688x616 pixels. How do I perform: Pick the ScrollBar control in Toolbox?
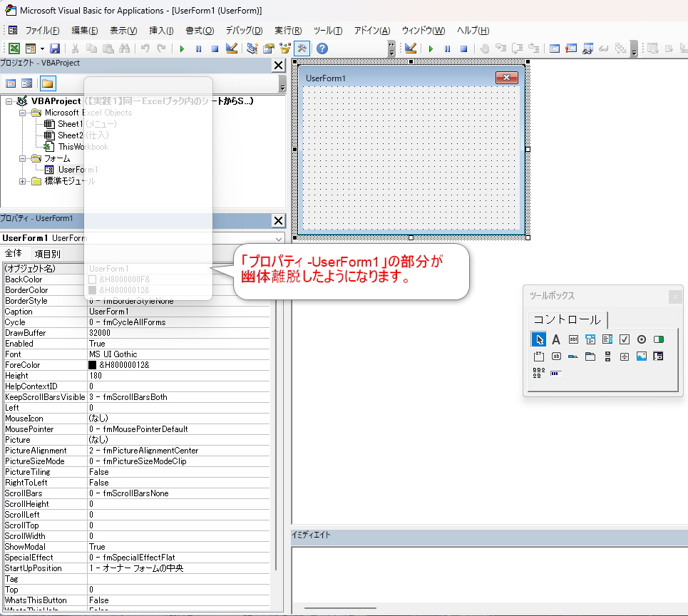coord(607,356)
